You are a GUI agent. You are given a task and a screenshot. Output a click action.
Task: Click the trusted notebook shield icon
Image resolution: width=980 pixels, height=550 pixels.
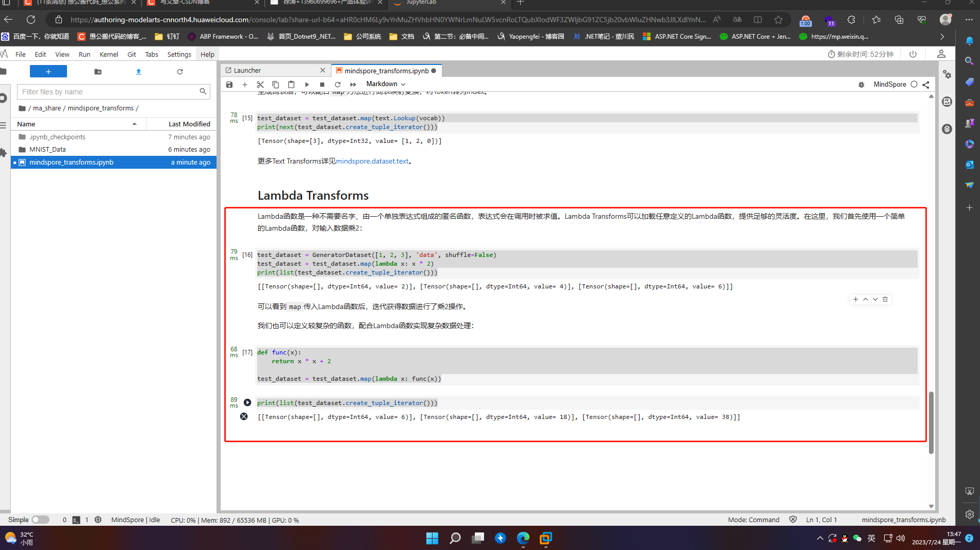(x=793, y=520)
